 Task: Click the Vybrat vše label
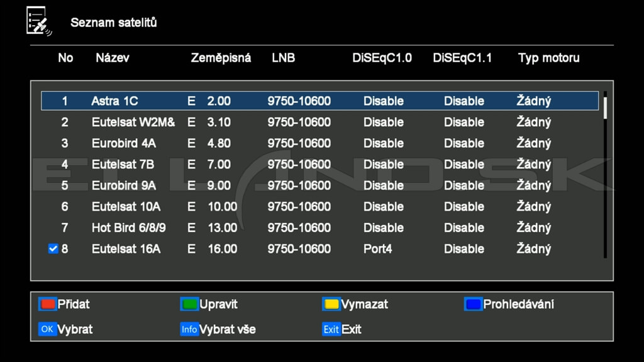coord(227,329)
